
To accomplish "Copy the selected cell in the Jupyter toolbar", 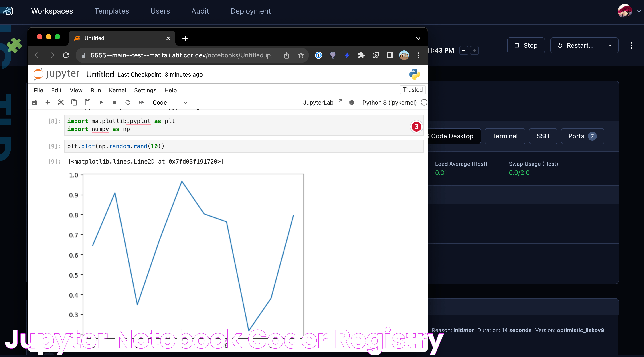I will coord(74,103).
